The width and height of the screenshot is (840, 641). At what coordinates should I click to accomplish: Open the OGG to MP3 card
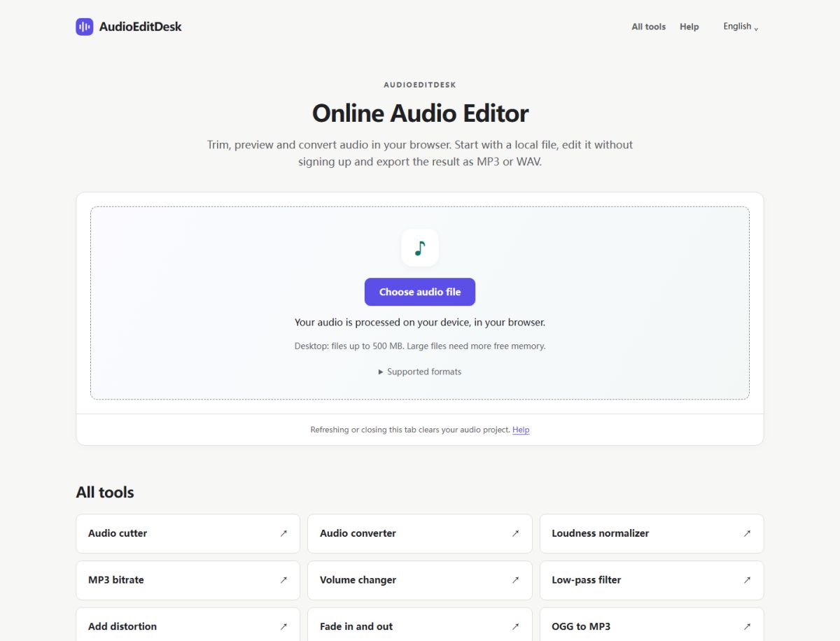652,625
